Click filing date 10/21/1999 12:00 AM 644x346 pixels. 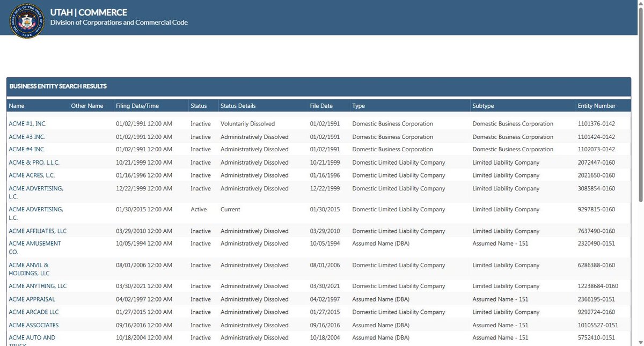tap(144, 163)
